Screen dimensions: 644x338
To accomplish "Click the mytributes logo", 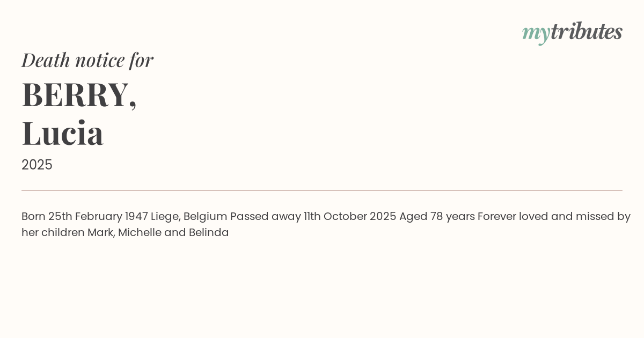I will point(572,32).
